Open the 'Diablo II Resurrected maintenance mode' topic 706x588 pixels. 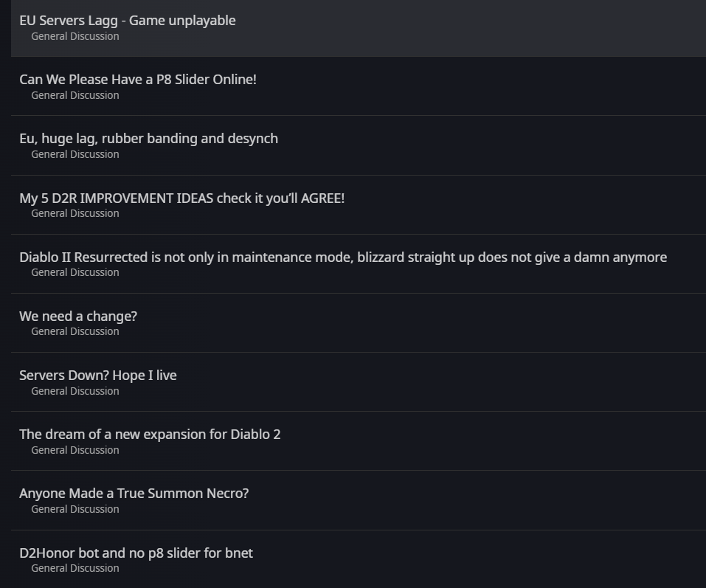tap(342, 257)
